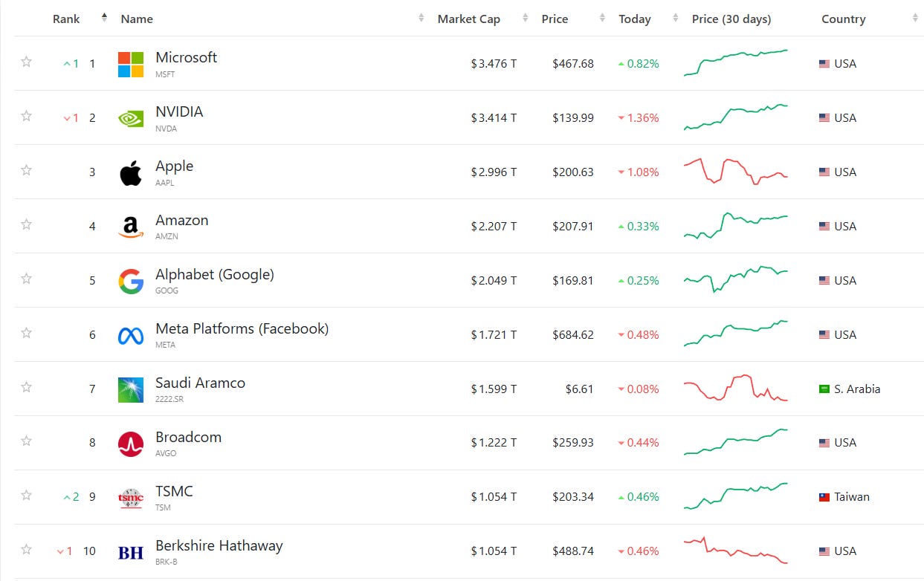The image size is (924, 581).
Task: Star Apple as a favorite
Action: click(x=26, y=170)
